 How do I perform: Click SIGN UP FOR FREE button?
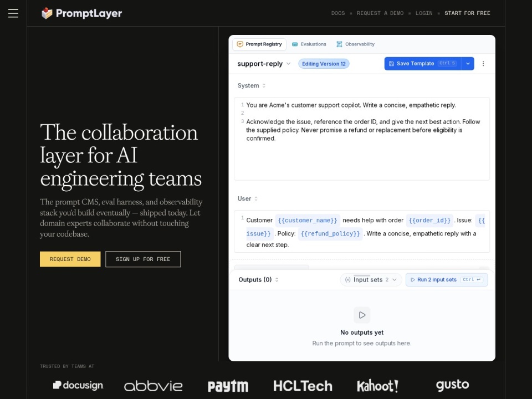point(143,259)
